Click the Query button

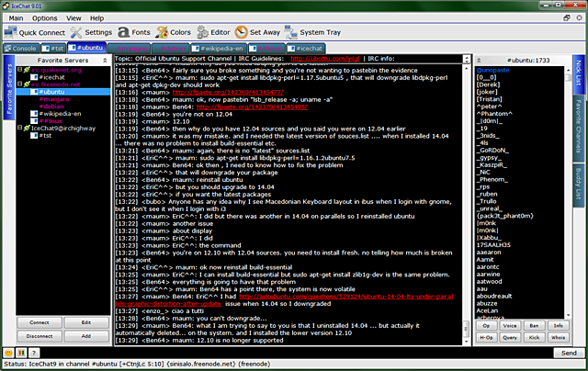coord(510,338)
